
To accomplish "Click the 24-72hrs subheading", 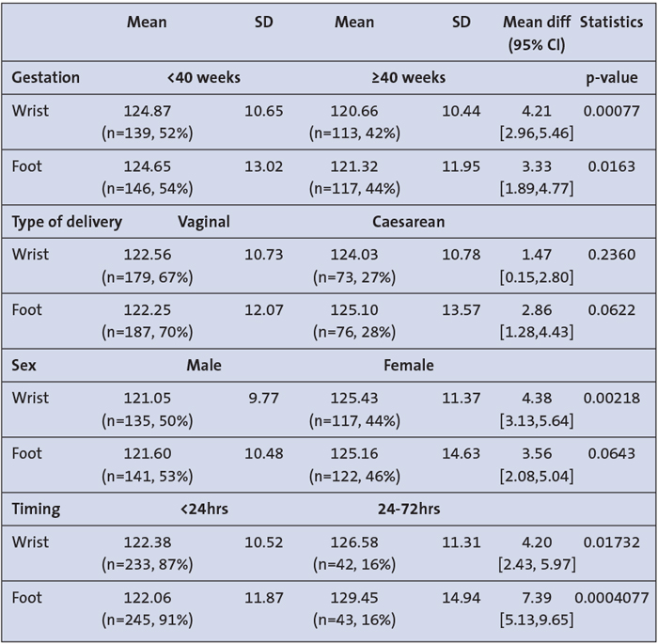I will pyautogui.click(x=408, y=510).
